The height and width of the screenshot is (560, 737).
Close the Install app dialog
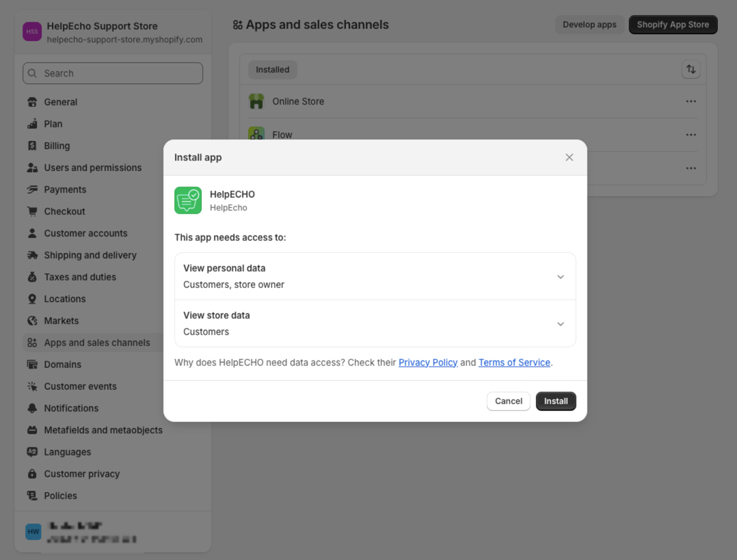[569, 157]
